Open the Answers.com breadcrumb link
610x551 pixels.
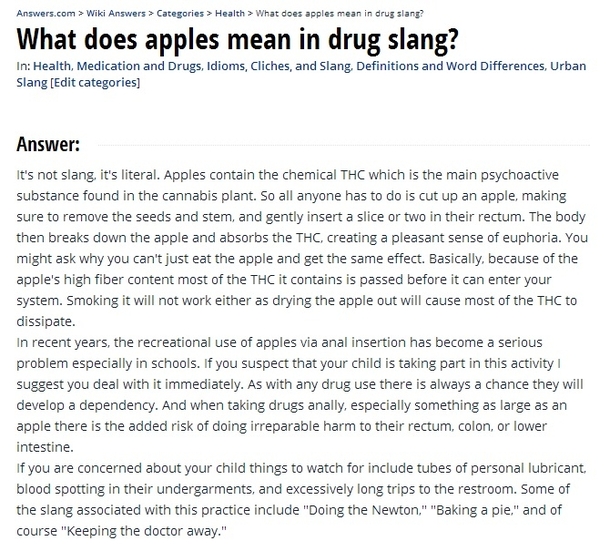point(46,13)
